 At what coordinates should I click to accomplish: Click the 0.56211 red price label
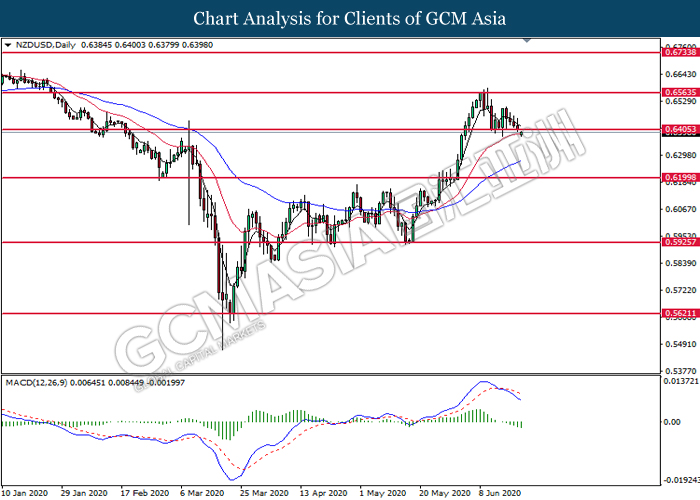680,313
